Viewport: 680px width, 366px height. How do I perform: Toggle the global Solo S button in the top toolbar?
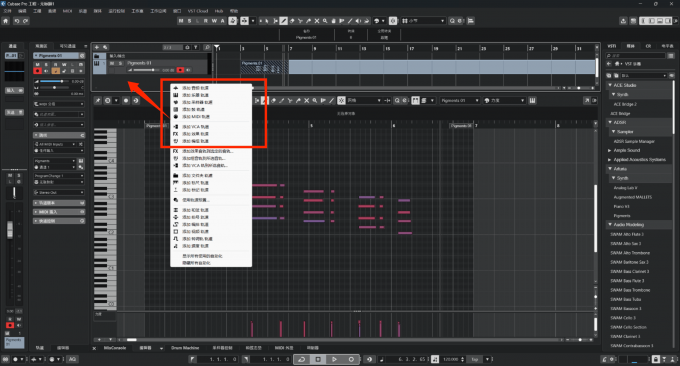click(x=189, y=21)
